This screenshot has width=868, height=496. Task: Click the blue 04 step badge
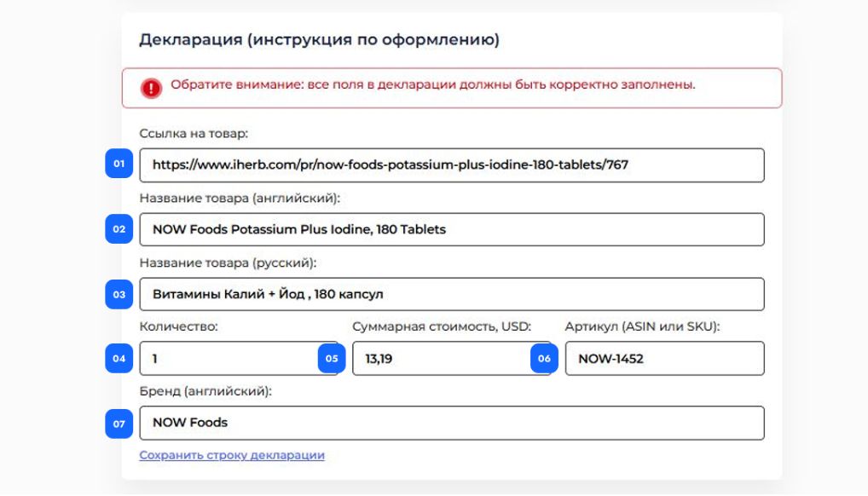[x=119, y=358]
